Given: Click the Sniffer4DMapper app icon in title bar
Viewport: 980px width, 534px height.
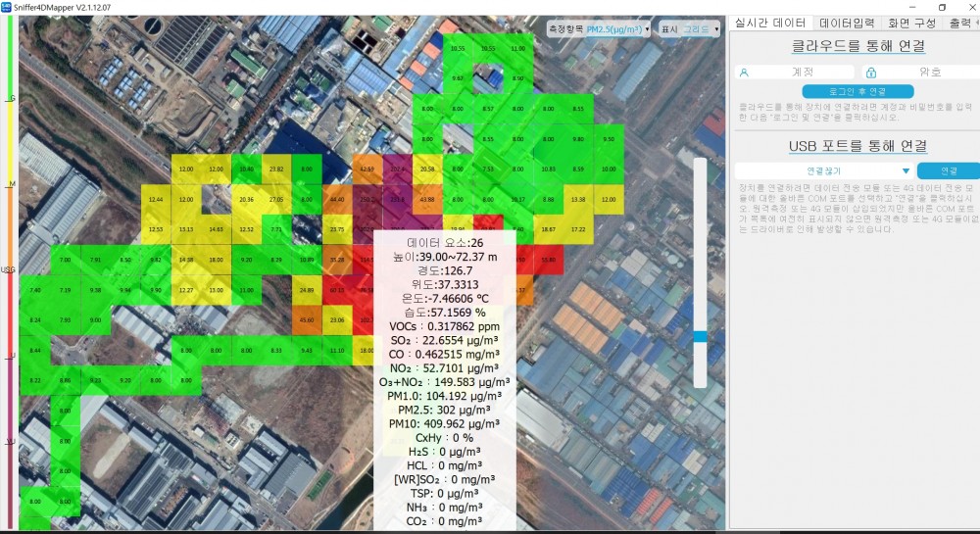Looking at the screenshot, I should click(7, 7).
